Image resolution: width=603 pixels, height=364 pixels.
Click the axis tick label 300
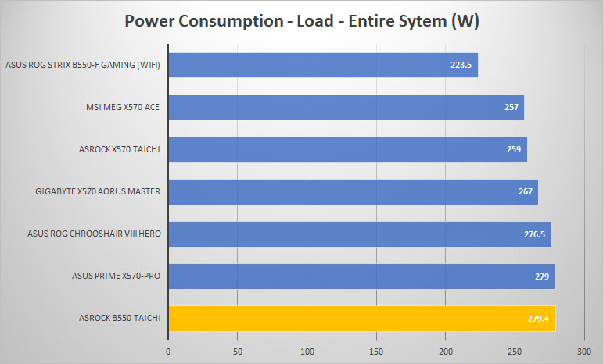click(584, 352)
